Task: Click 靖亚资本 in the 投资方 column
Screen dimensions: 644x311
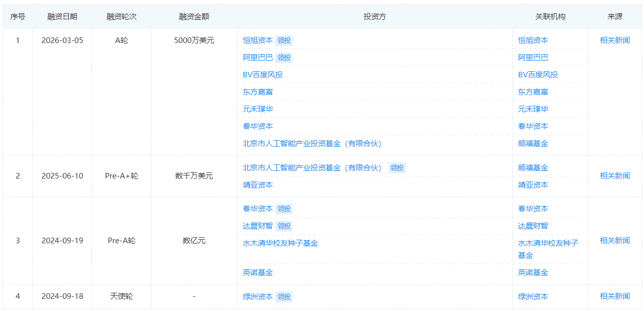Action: 257,185
